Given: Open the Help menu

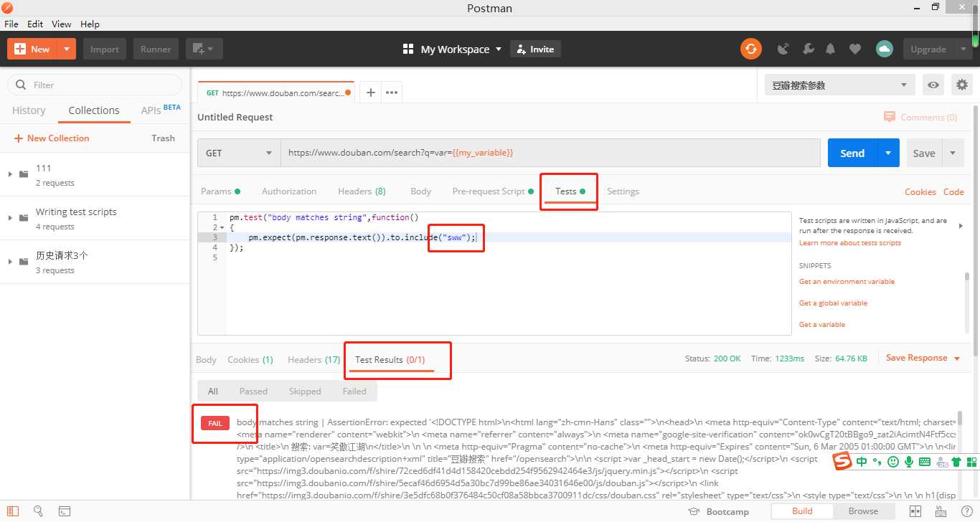Looking at the screenshot, I should coord(90,24).
